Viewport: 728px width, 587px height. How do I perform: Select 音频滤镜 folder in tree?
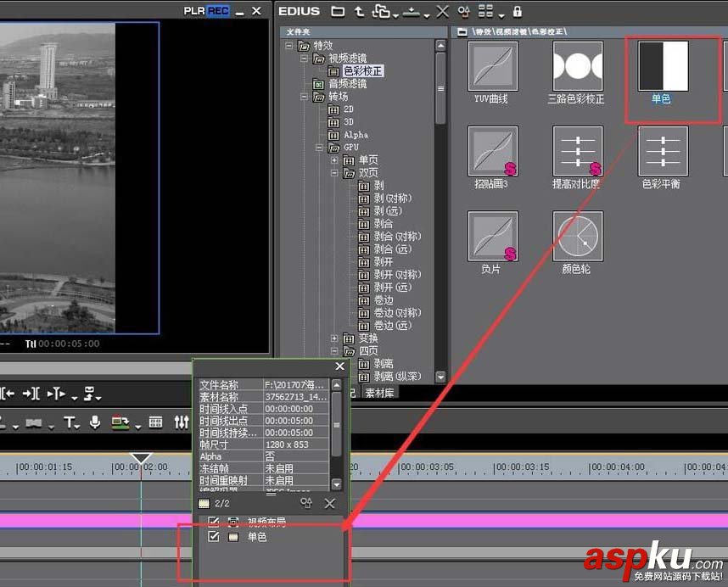point(348,83)
